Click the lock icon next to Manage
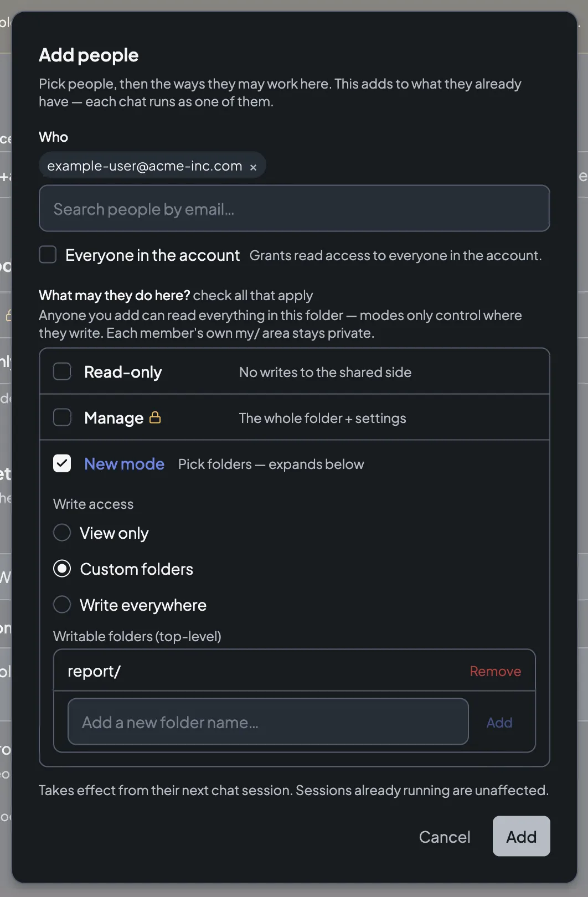The height and width of the screenshot is (897, 588). [x=155, y=417]
